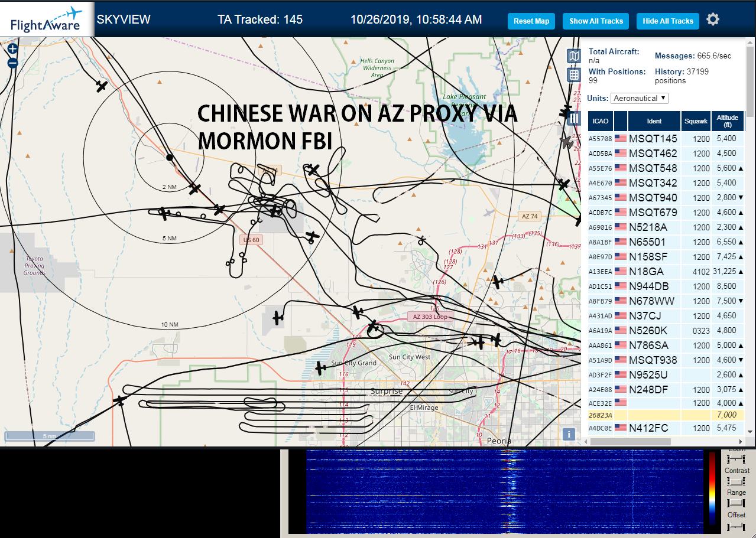Click US flag in ACE32E row

coord(621,403)
